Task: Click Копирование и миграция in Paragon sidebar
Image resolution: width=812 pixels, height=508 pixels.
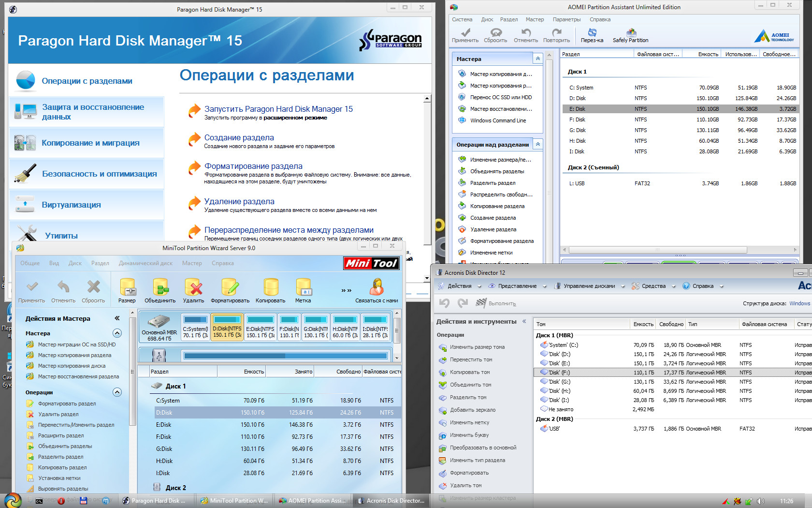Action: pyautogui.click(x=87, y=143)
